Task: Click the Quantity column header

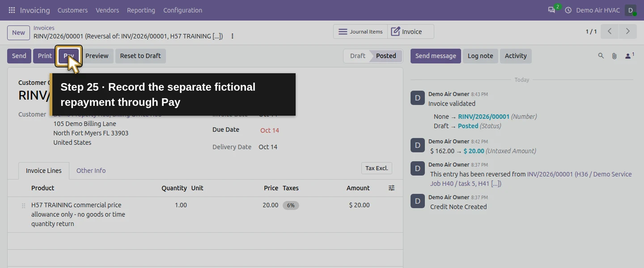Action: [x=174, y=188]
